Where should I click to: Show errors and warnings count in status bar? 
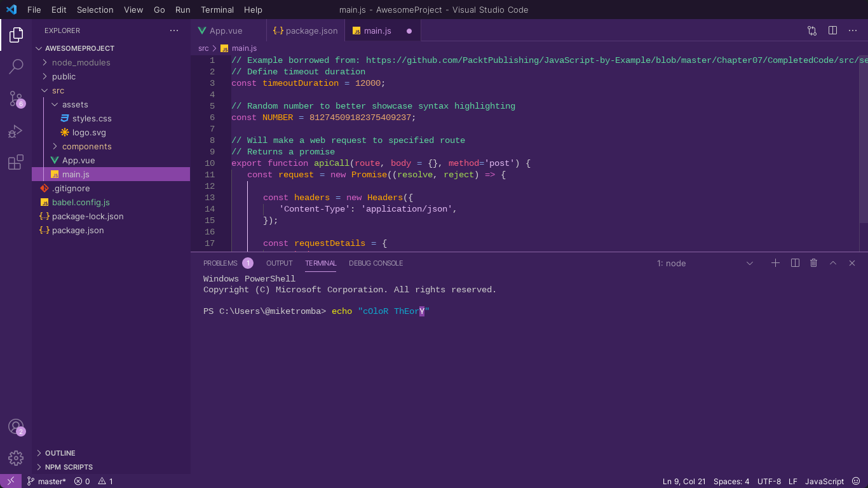tap(93, 481)
